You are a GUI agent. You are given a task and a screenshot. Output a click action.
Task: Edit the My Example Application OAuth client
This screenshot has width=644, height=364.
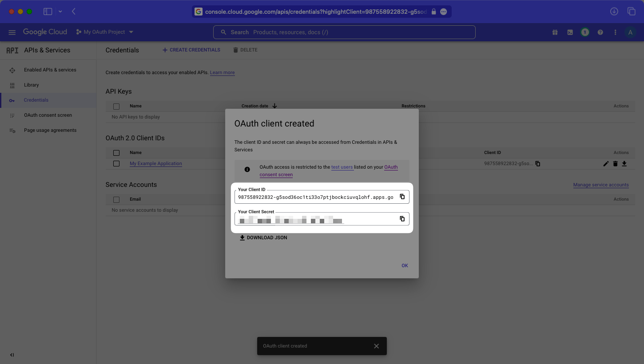click(x=606, y=163)
